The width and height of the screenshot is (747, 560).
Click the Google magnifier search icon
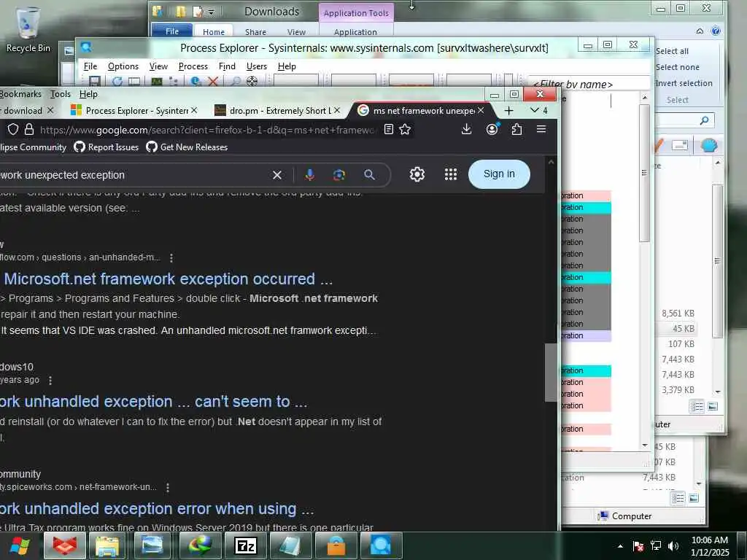369,175
